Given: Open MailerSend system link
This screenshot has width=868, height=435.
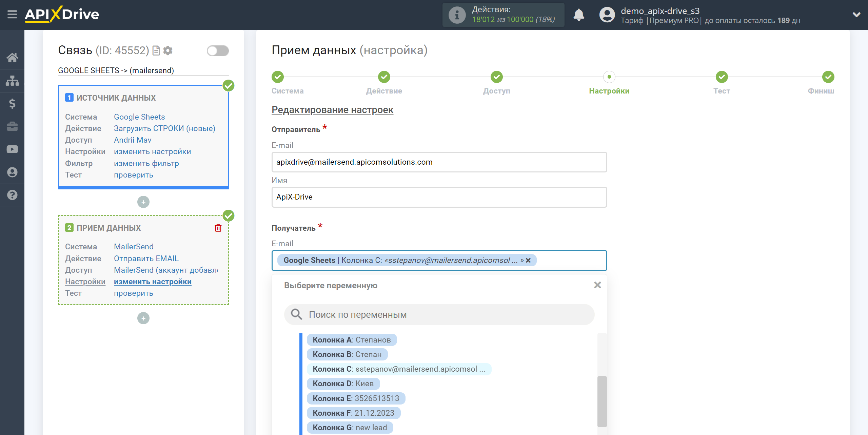Looking at the screenshot, I should pos(134,247).
